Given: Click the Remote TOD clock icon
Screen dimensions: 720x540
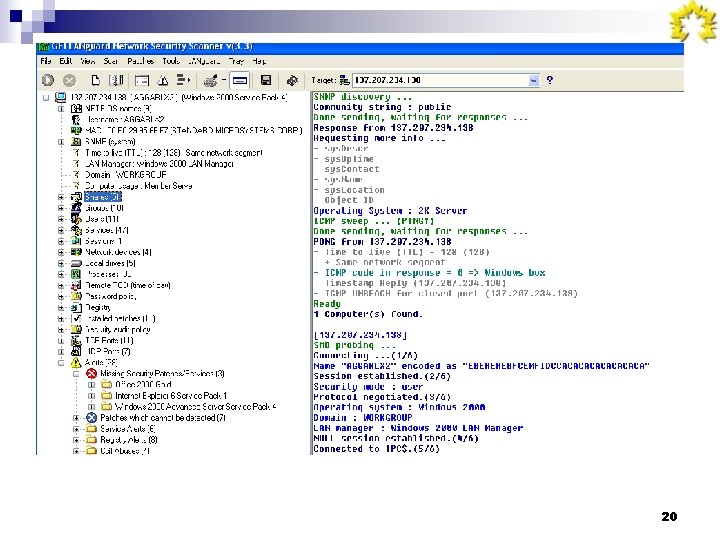Looking at the screenshot, I should pos(76,285).
